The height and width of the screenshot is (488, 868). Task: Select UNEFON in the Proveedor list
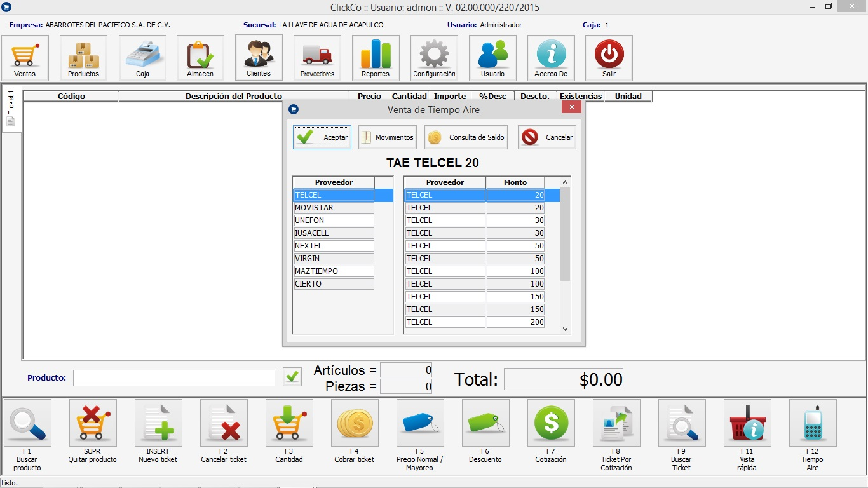[334, 220]
